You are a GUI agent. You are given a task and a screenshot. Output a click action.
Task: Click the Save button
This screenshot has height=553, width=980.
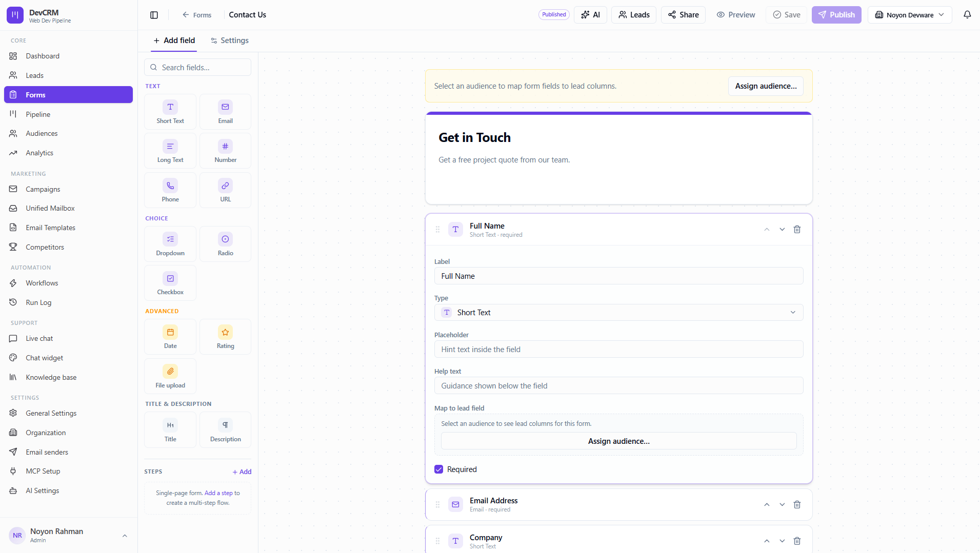point(786,15)
